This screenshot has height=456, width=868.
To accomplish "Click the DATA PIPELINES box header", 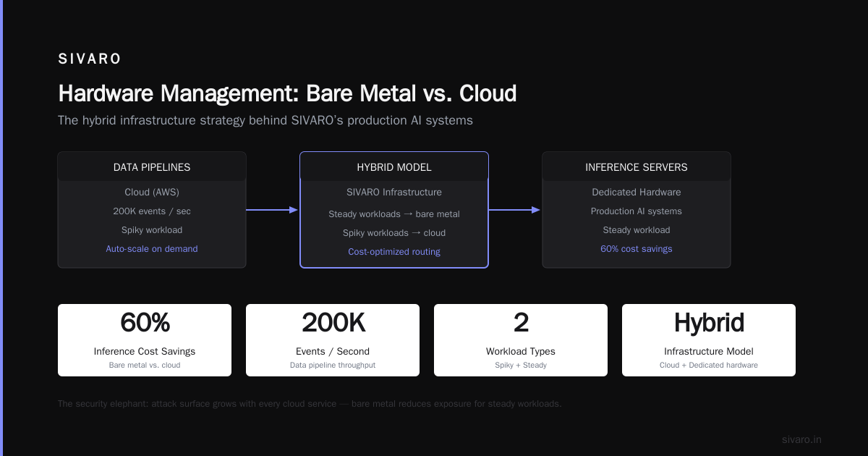I will 152,167.
